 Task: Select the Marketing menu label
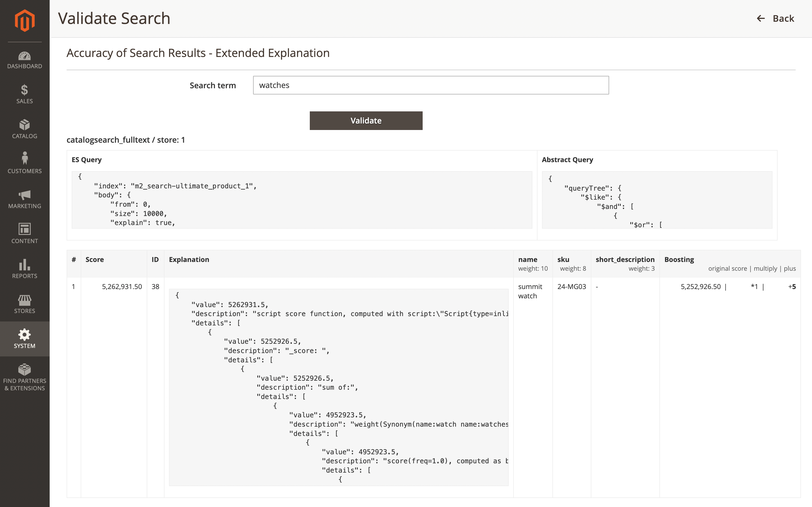(25, 206)
